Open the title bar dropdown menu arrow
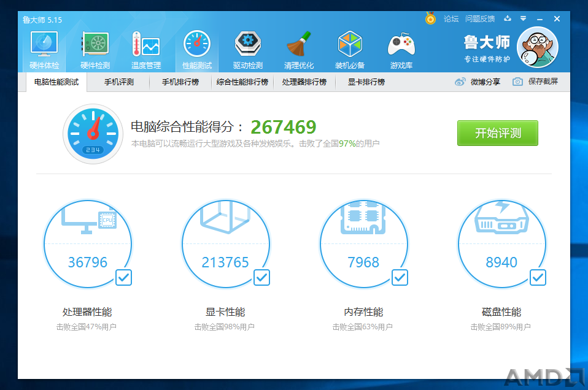Screen dimensions: 588x390 [x=523, y=18]
